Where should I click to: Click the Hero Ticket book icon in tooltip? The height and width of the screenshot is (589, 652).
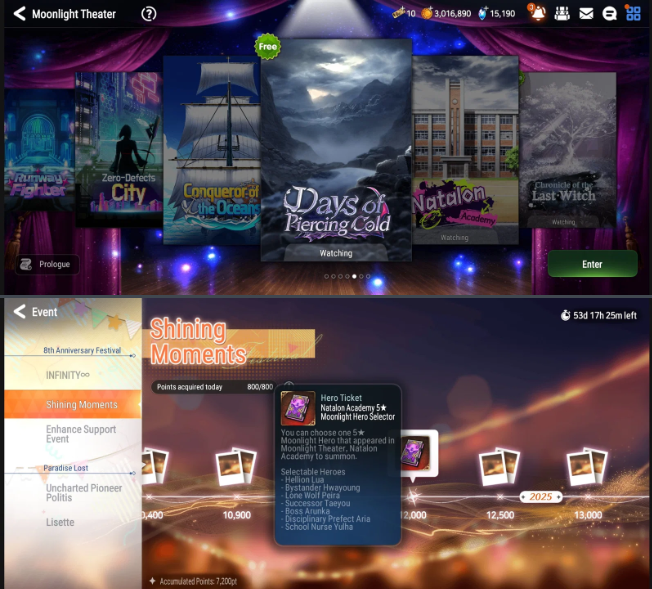[298, 408]
